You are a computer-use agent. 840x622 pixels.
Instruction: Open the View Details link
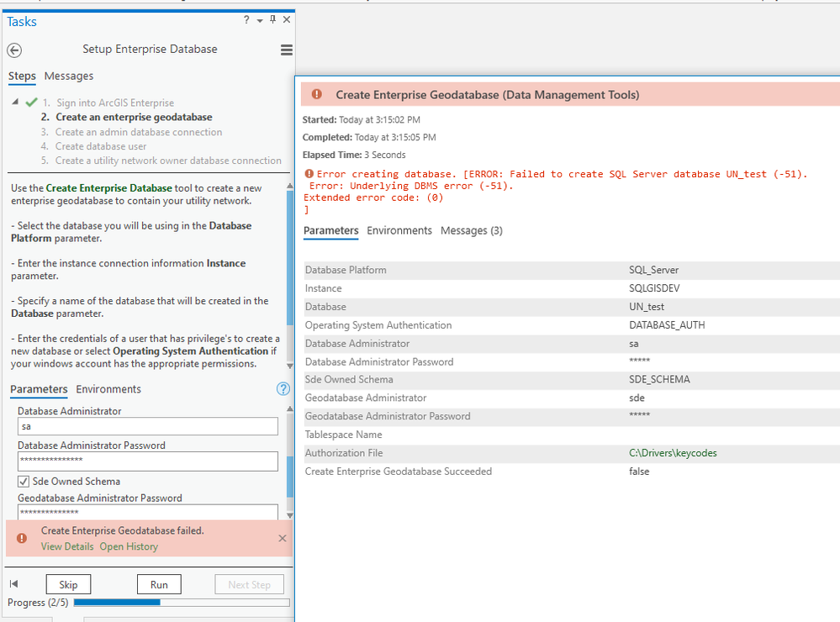(x=67, y=546)
